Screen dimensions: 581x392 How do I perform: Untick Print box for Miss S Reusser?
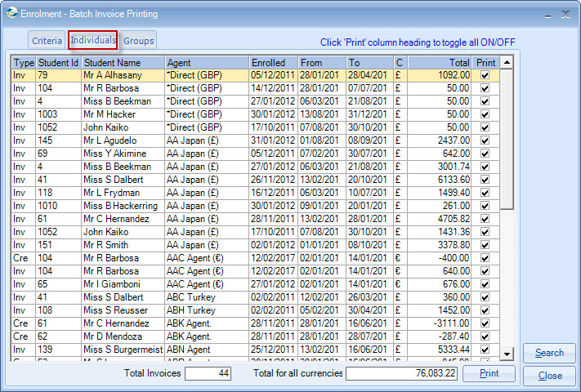point(485,310)
